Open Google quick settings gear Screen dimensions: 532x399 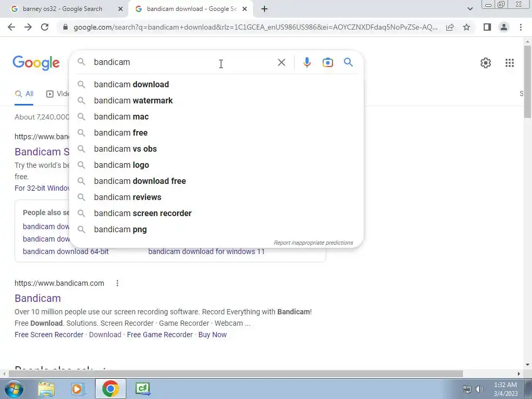(x=486, y=63)
